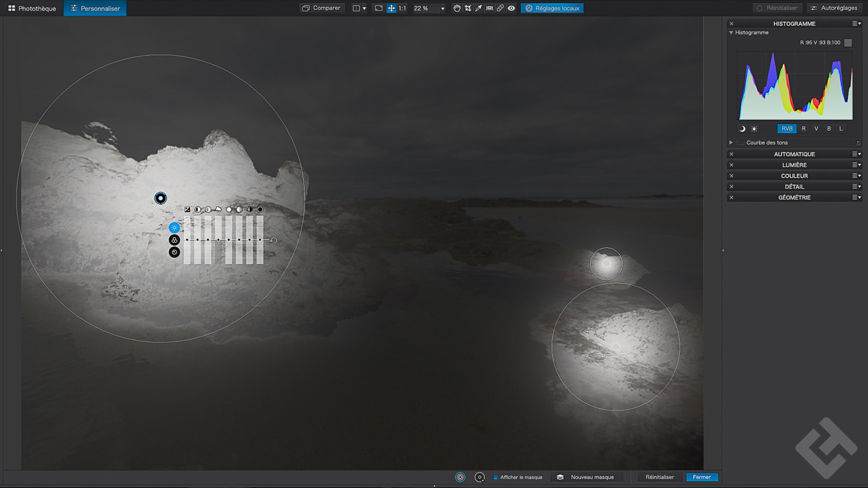This screenshot has width=868, height=488.
Task: Toggle Afficher le masque checkbox
Action: (x=496, y=477)
